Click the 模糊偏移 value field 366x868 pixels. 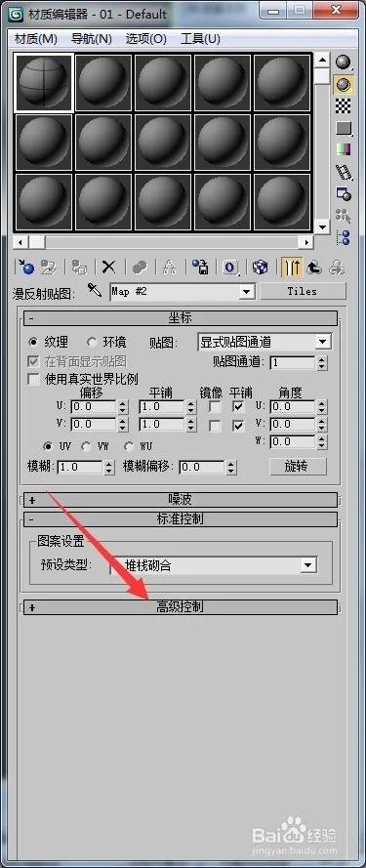pyautogui.click(x=202, y=467)
